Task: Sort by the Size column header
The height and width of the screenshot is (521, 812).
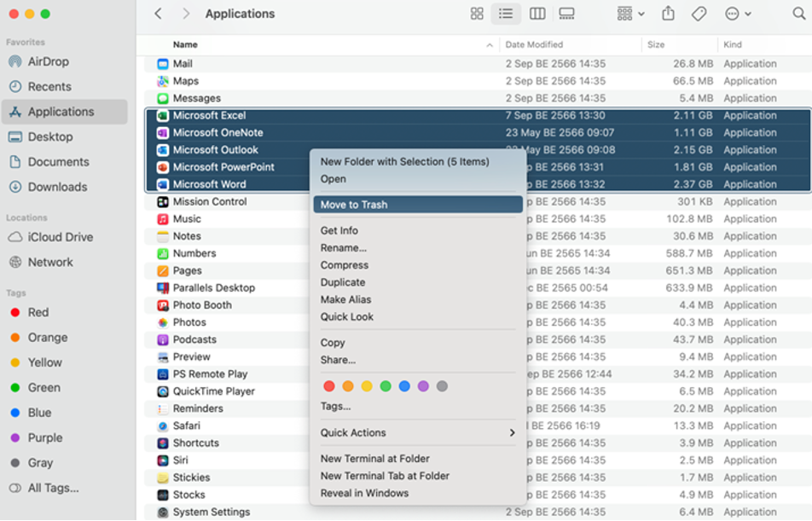Action: click(656, 44)
